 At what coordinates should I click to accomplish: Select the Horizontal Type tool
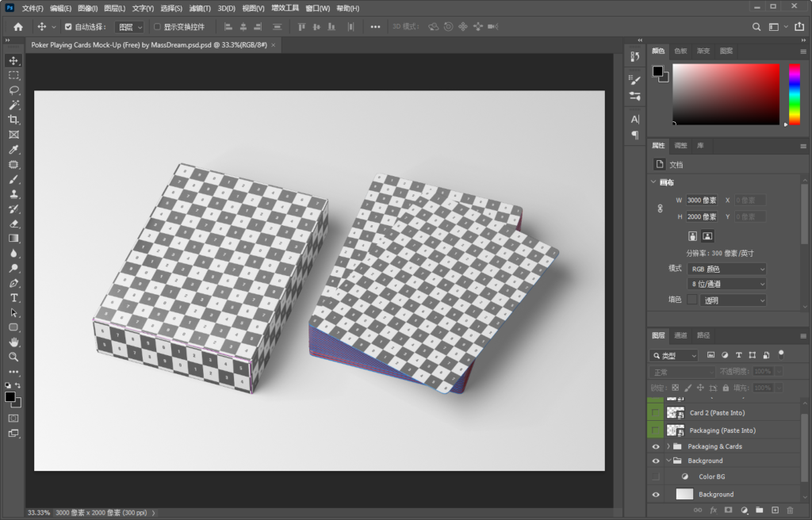(x=13, y=298)
